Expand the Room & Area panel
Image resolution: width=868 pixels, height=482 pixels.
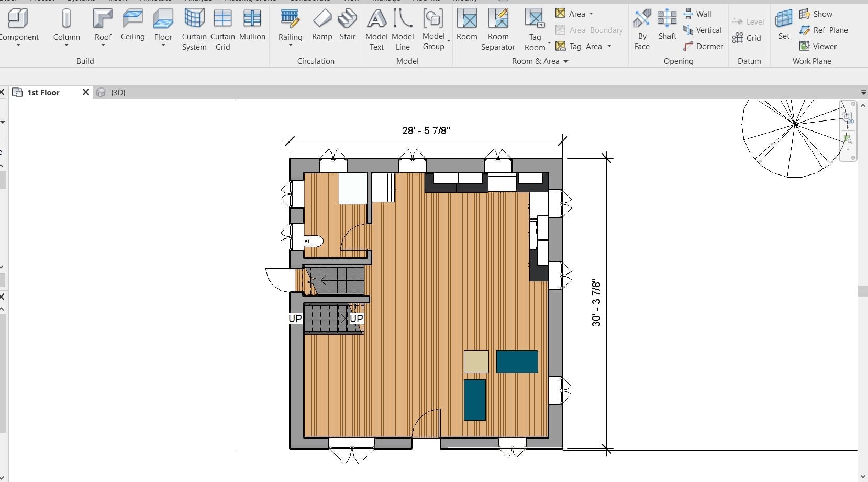[565, 61]
